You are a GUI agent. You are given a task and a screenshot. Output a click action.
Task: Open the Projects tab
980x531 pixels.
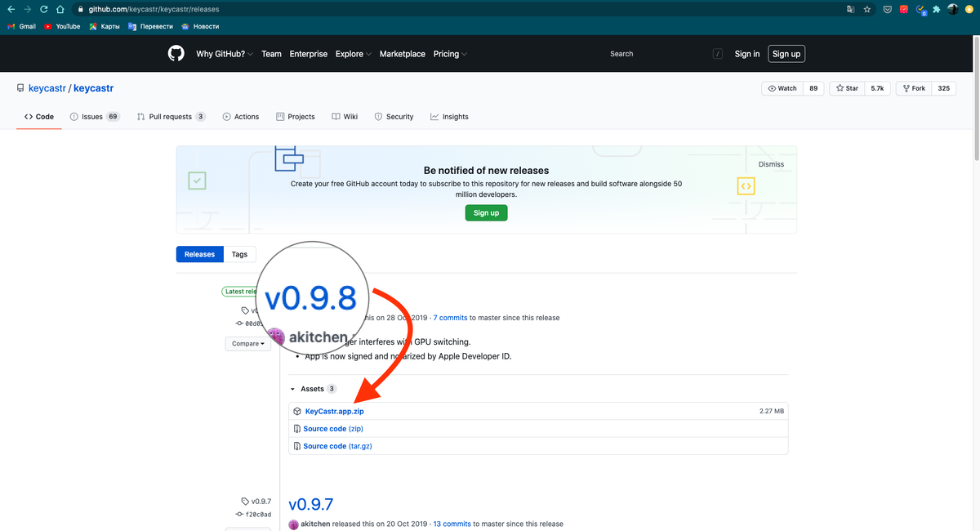pyautogui.click(x=296, y=117)
